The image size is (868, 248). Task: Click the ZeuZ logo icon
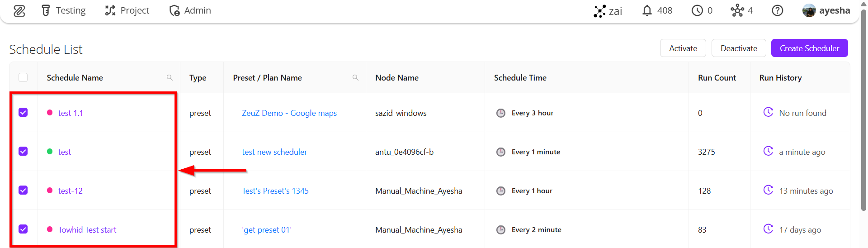pos(19,11)
